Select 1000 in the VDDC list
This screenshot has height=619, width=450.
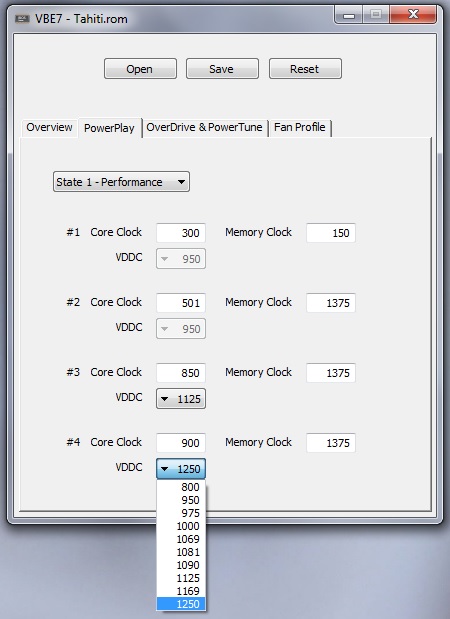pyautogui.click(x=181, y=526)
